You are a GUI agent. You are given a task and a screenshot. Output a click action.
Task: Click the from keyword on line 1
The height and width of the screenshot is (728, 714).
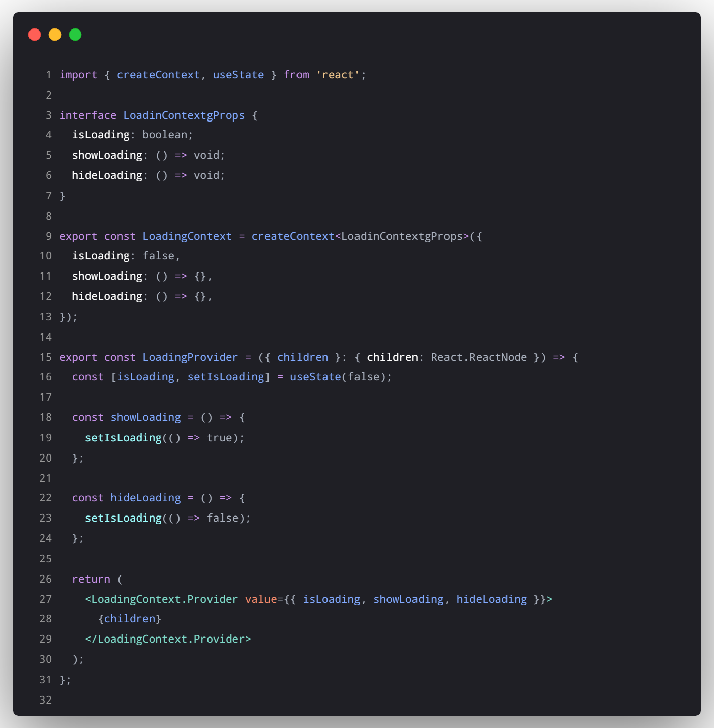pyautogui.click(x=296, y=75)
